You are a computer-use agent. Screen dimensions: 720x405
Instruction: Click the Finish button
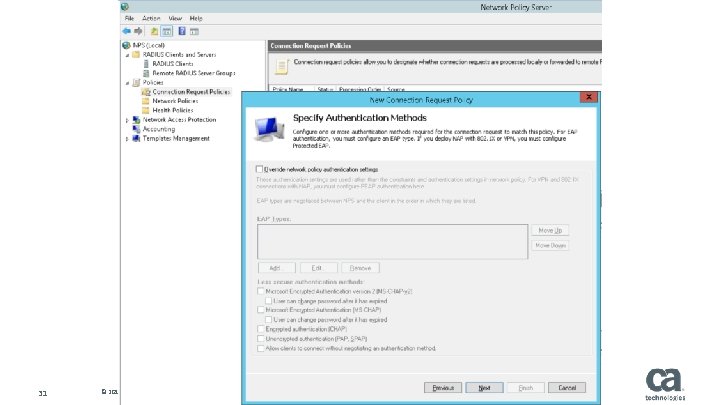[526, 388]
